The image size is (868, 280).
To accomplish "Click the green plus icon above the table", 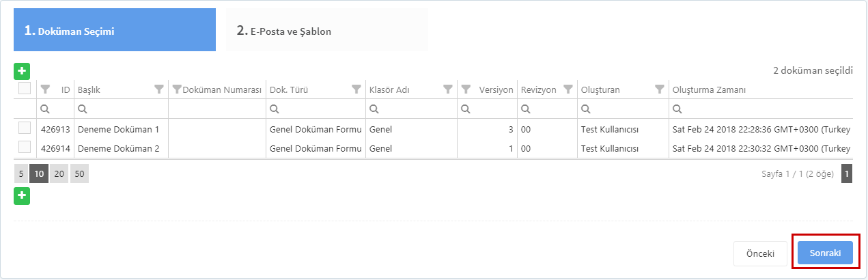I will [22, 70].
